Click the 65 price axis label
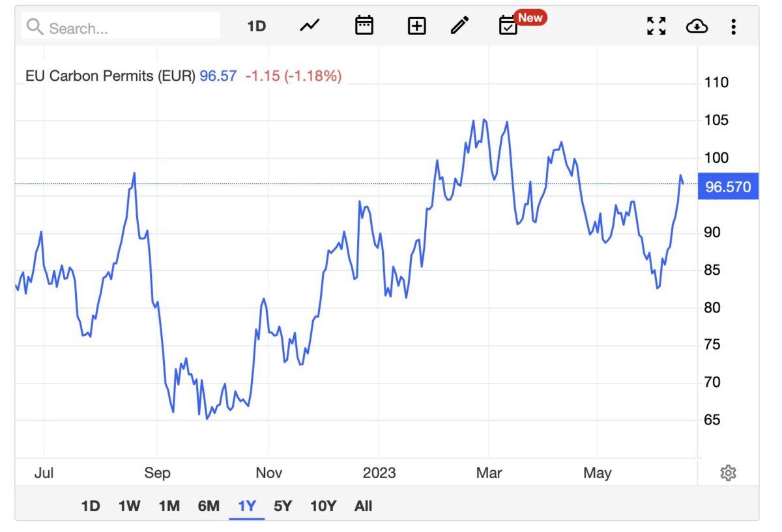 click(x=712, y=419)
